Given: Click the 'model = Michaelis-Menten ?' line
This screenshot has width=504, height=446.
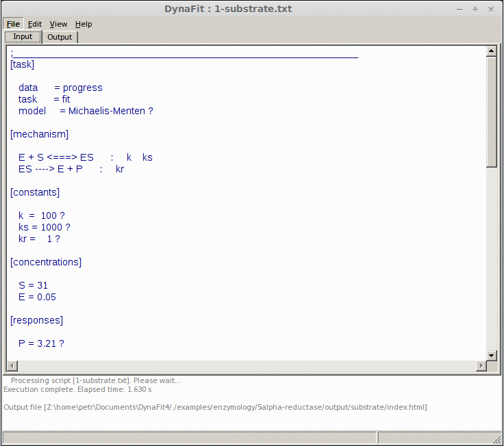Looking at the screenshot, I should point(86,111).
